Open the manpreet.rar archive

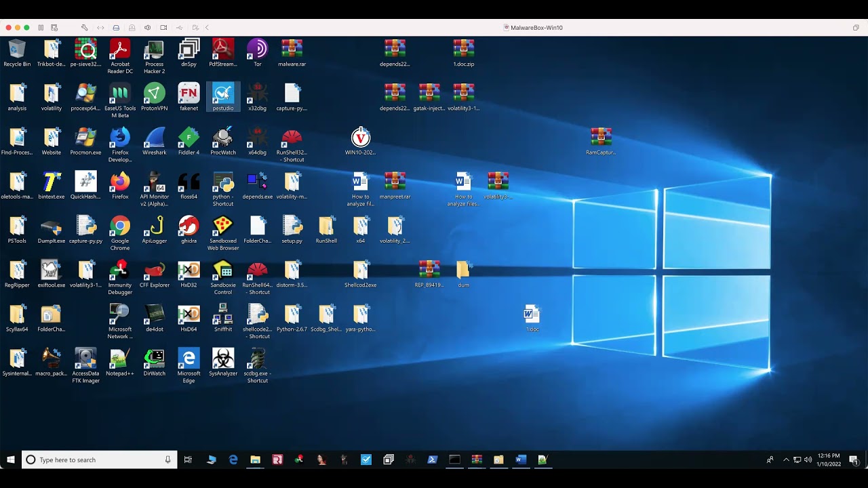tap(395, 185)
